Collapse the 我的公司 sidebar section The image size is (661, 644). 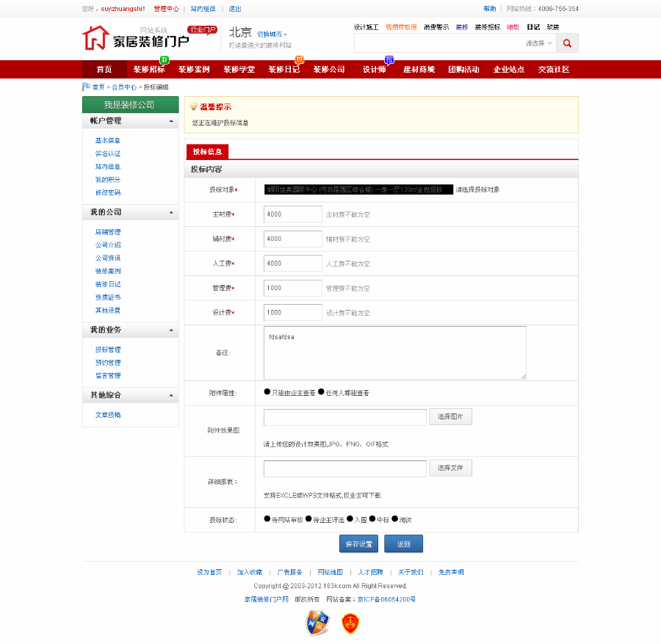pos(171,212)
